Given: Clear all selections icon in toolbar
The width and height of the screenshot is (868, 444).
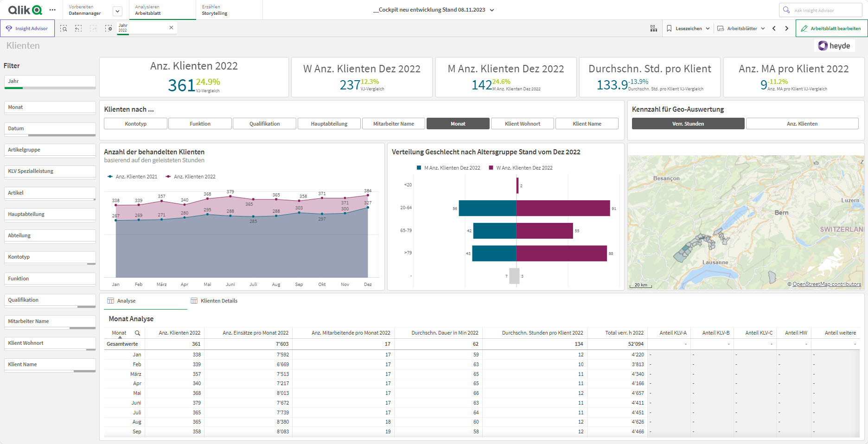Looking at the screenshot, I should (x=108, y=29).
